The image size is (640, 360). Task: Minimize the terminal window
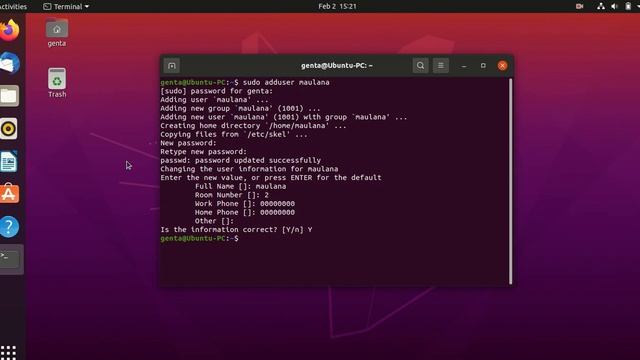pos(464,66)
